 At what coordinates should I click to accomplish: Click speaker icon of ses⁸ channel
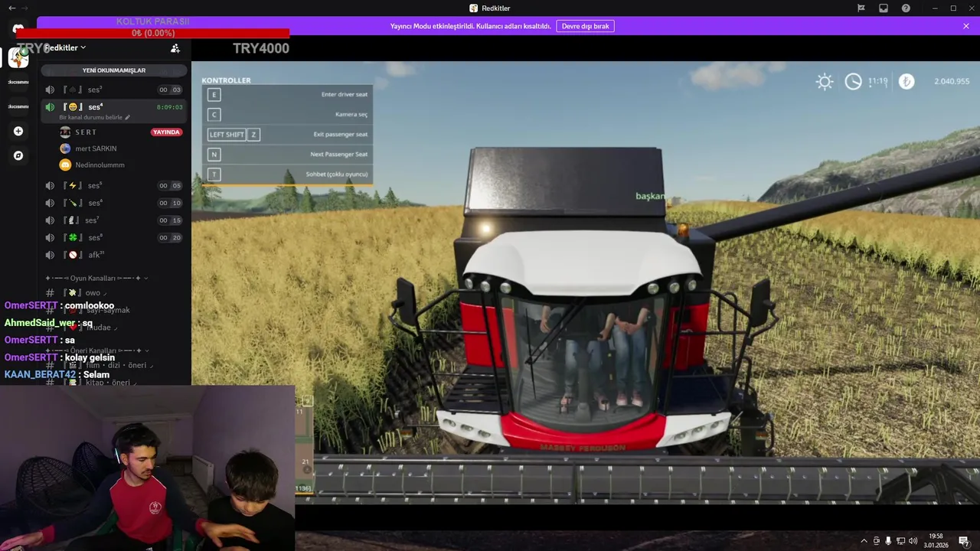click(x=50, y=237)
